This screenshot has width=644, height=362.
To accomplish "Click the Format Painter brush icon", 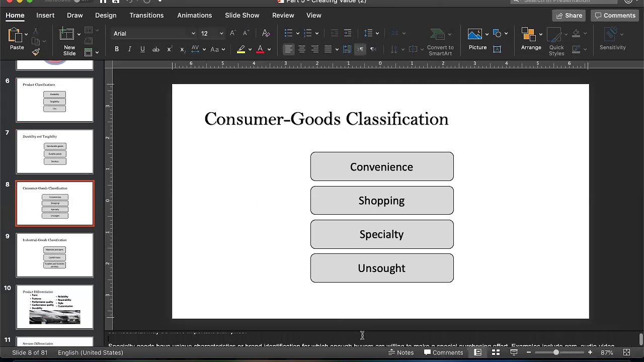I will [x=36, y=52].
